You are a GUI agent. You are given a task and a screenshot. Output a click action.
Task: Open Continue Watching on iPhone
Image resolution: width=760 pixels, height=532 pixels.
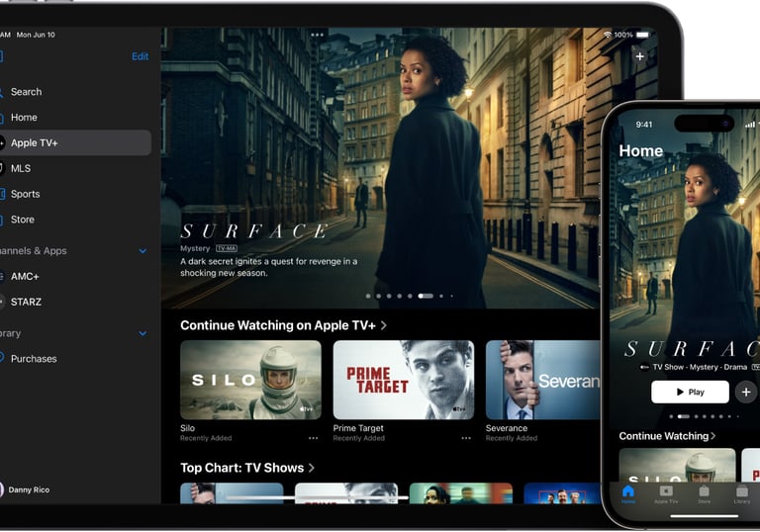pos(667,436)
